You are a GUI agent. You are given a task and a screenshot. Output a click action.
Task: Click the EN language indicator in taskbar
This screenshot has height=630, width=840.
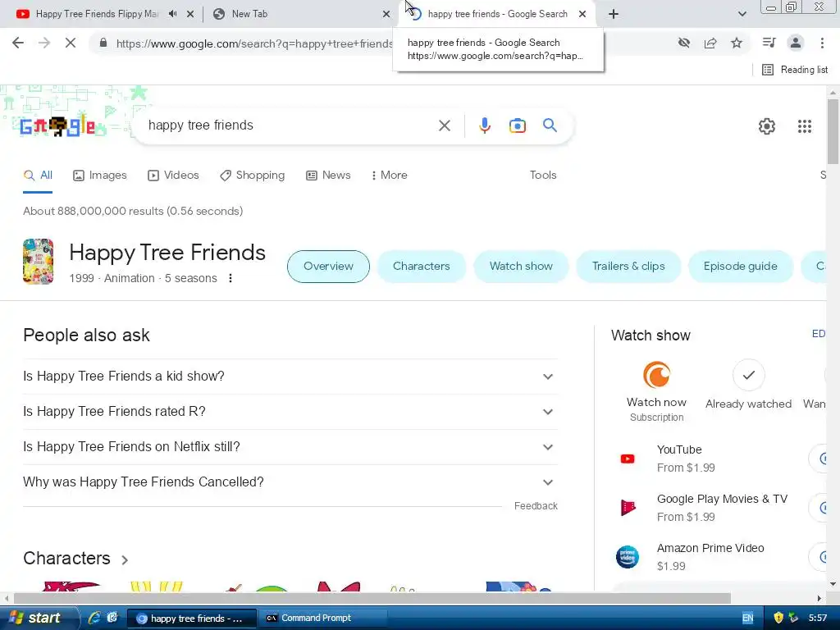click(748, 619)
